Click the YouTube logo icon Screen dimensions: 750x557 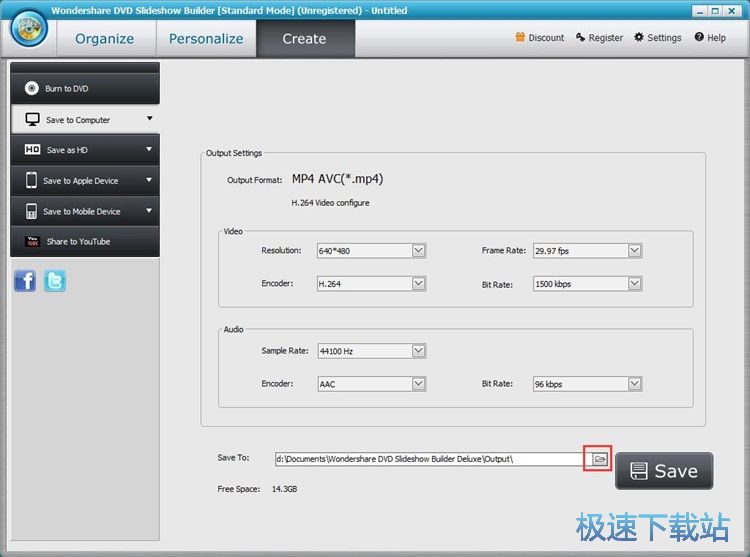33,241
